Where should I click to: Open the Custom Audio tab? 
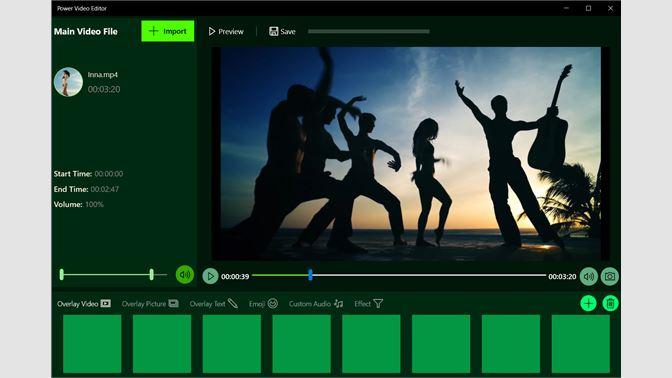316,304
